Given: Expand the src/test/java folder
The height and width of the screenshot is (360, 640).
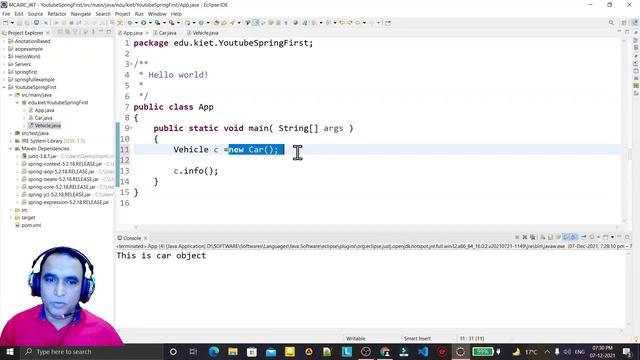Looking at the screenshot, I should coord(11,133).
